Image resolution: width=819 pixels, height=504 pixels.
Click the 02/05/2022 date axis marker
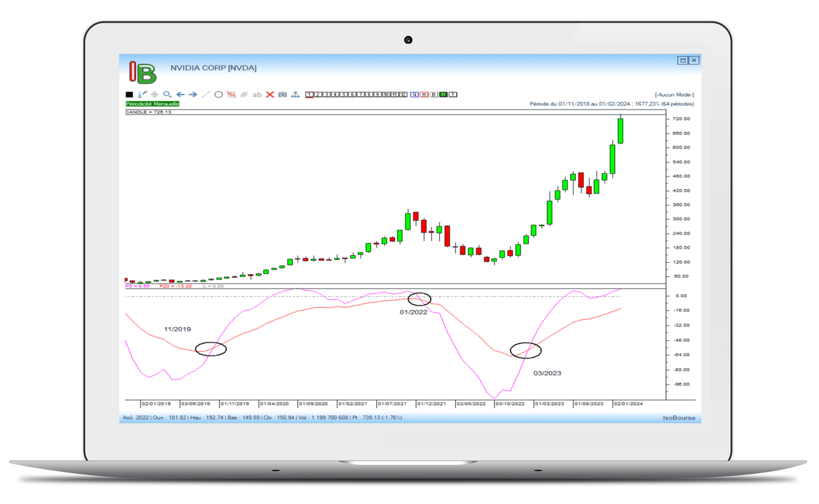coord(471,404)
